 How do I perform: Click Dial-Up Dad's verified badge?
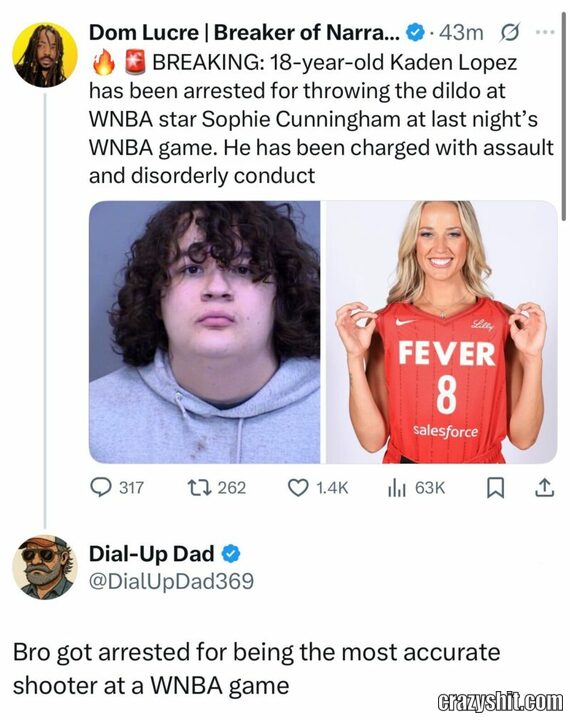(231, 554)
